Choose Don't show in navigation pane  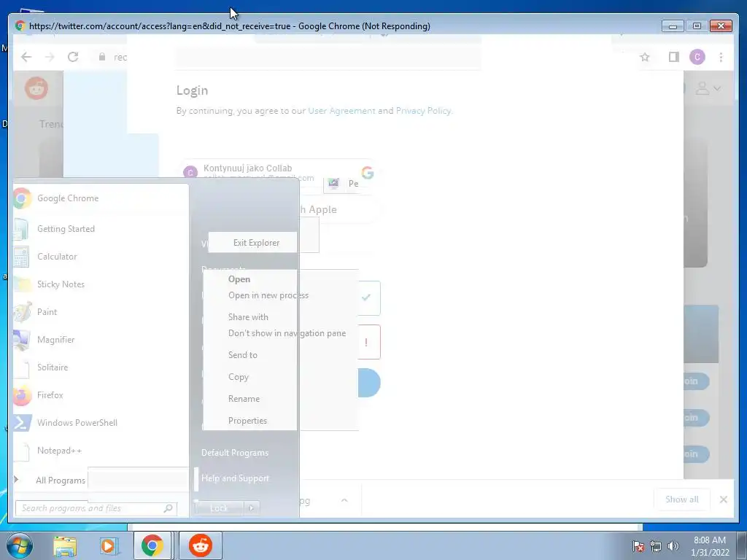[x=287, y=333]
